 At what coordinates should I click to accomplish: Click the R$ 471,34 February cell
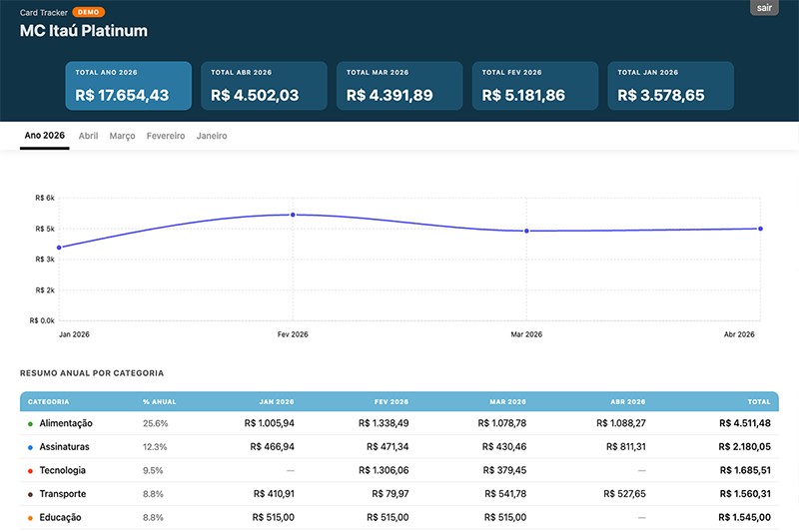click(388, 447)
